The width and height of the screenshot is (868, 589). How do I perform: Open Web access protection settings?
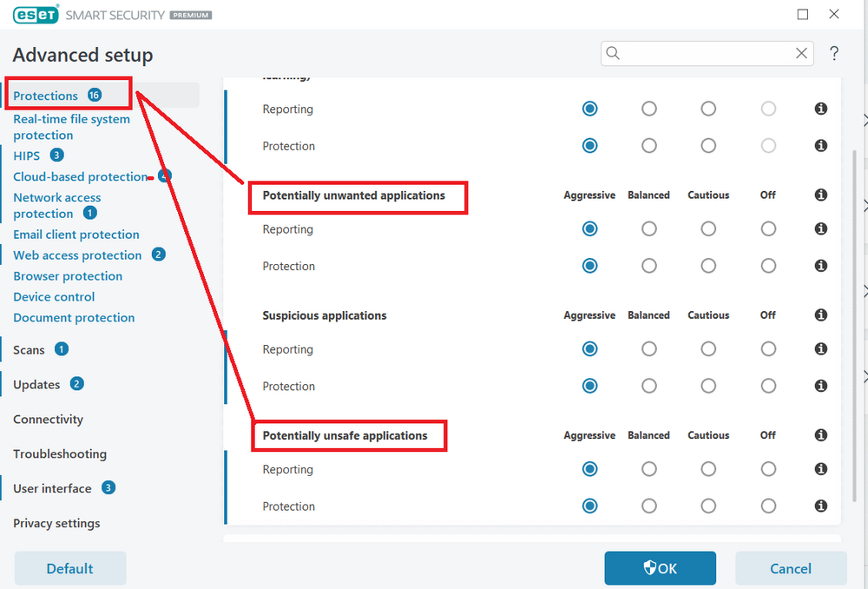click(77, 255)
